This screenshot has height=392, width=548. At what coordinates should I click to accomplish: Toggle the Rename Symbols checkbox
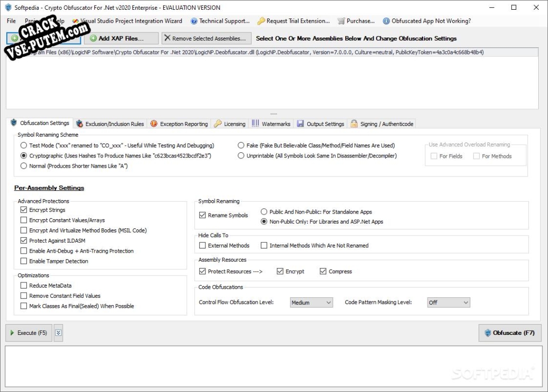(202, 215)
